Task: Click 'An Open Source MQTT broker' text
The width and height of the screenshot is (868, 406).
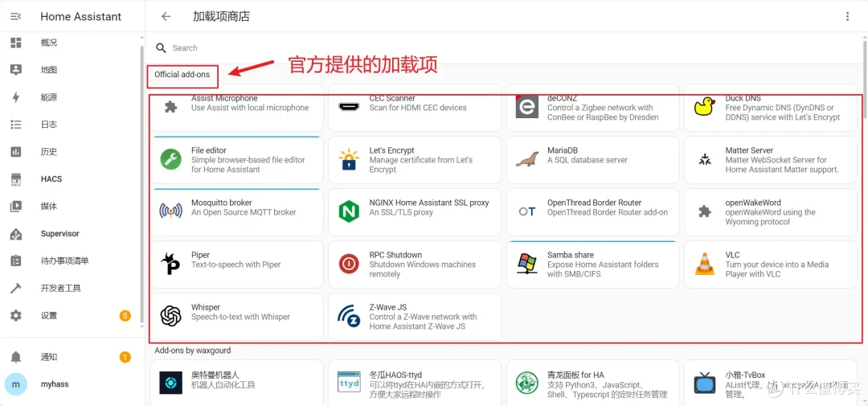Action: pyautogui.click(x=244, y=212)
